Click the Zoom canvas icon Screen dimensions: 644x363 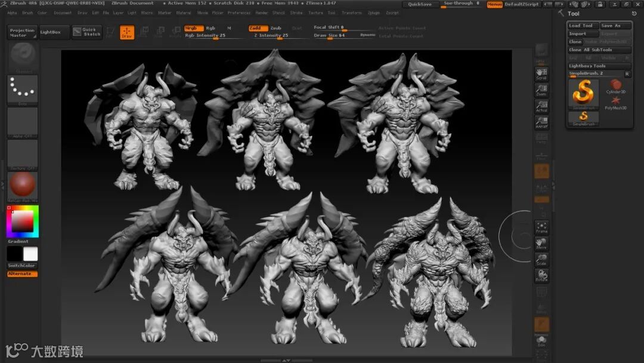(541, 90)
